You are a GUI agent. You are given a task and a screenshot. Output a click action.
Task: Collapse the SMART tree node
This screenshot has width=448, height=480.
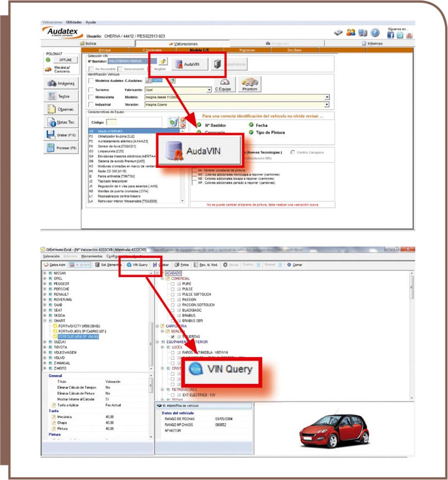45,321
